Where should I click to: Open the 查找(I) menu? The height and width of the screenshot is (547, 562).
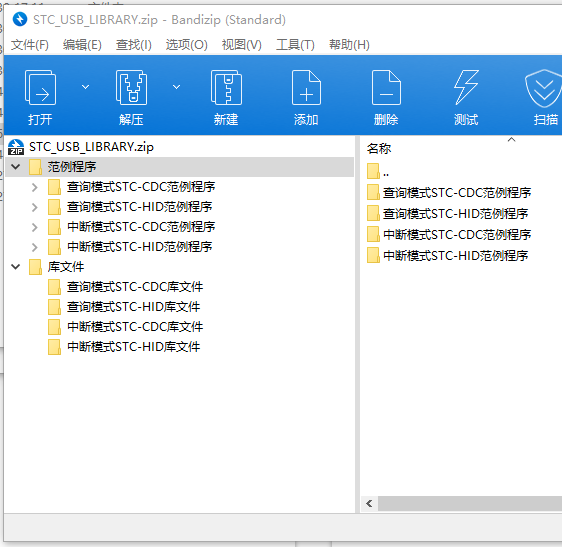[133, 45]
